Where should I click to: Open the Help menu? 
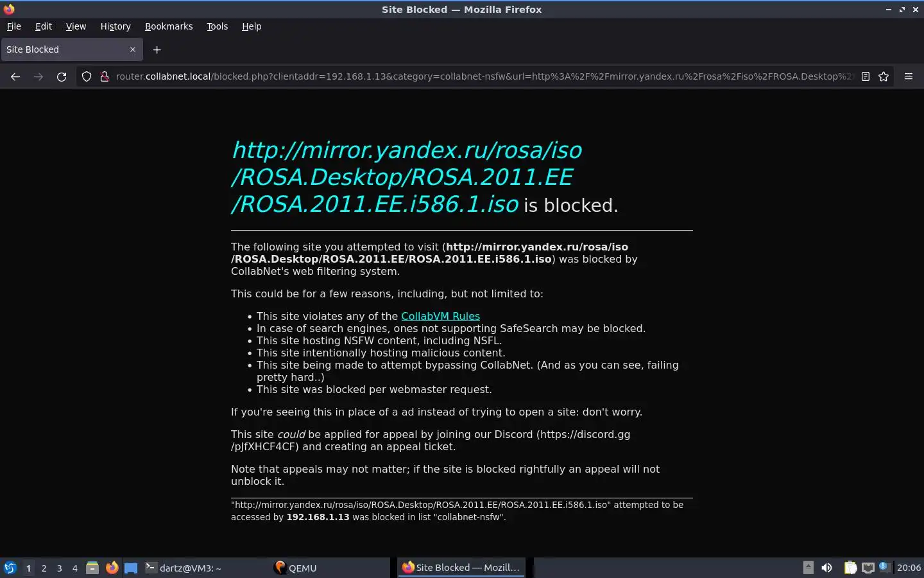(x=252, y=26)
